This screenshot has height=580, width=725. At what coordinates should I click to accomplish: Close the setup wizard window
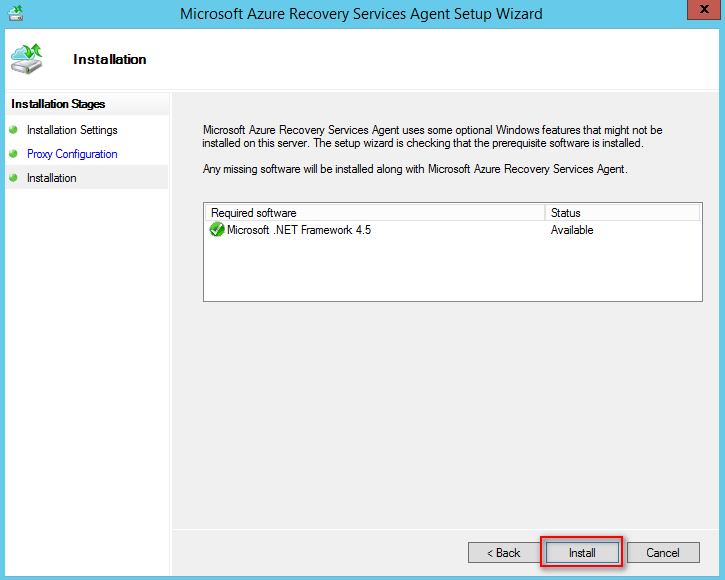[x=704, y=9]
